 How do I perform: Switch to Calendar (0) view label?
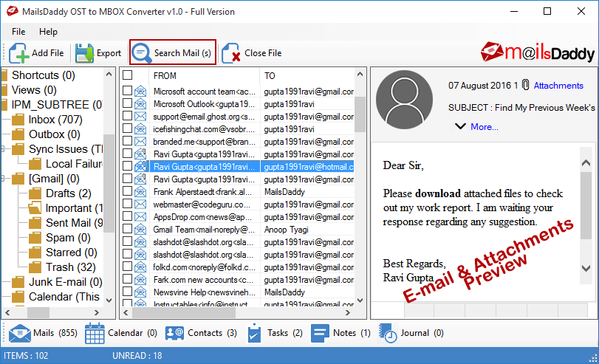(x=132, y=333)
